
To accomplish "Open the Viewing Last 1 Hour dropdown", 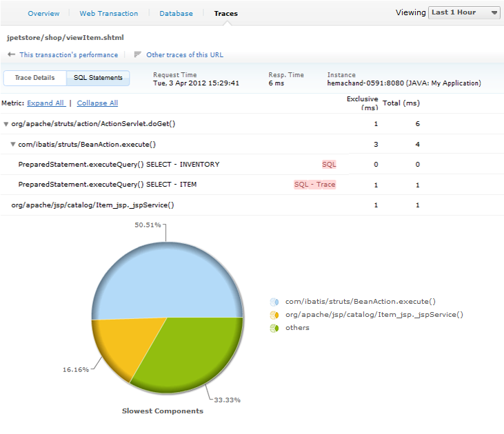I will tap(464, 12).
